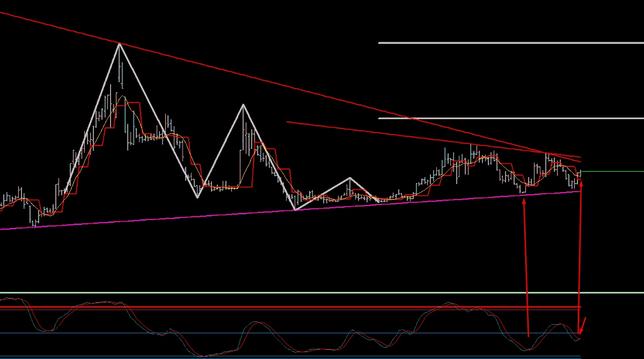Click the gray current price line
Viewport: 644px width, 359px height.
click(612, 171)
